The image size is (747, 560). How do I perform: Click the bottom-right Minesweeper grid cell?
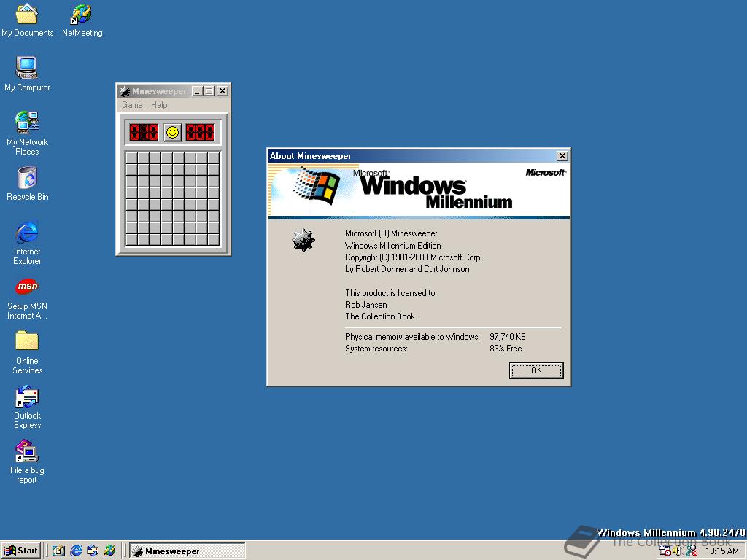click(x=214, y=239)
